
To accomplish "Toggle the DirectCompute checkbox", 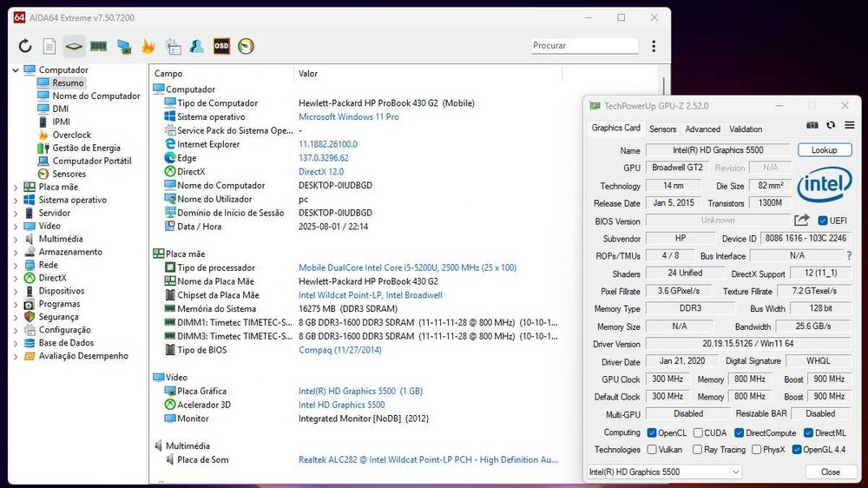I will pos(739,432).
